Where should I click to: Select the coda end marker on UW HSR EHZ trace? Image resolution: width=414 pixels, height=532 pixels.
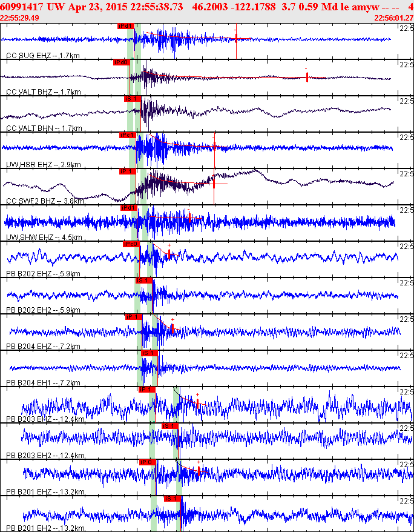tap(214, 146)
